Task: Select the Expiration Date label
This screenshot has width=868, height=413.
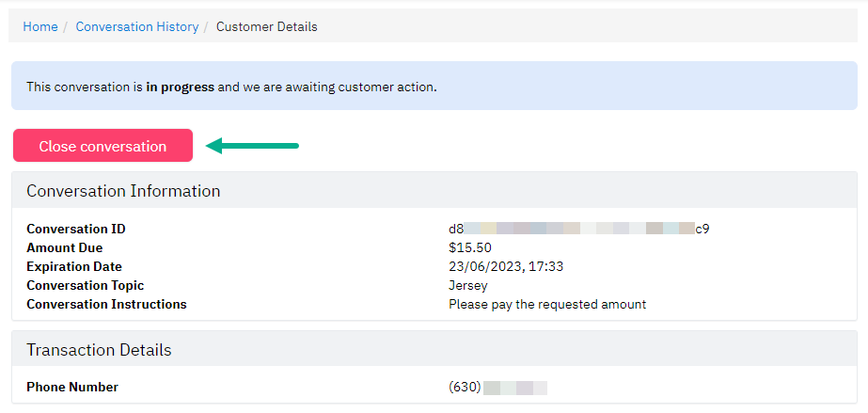Action: 74,266
